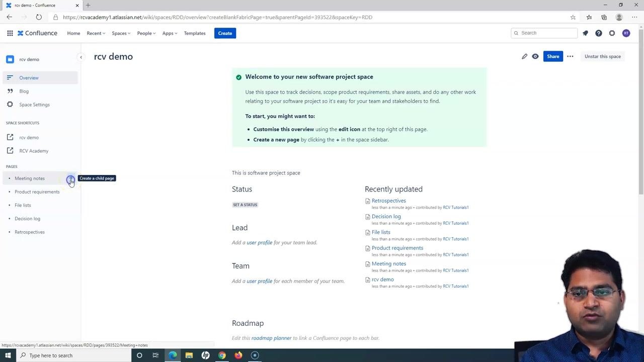Toggle the watch eye icon
Image resolution: width=644 pixels, height=362 pixels.
tap(535, 56)
